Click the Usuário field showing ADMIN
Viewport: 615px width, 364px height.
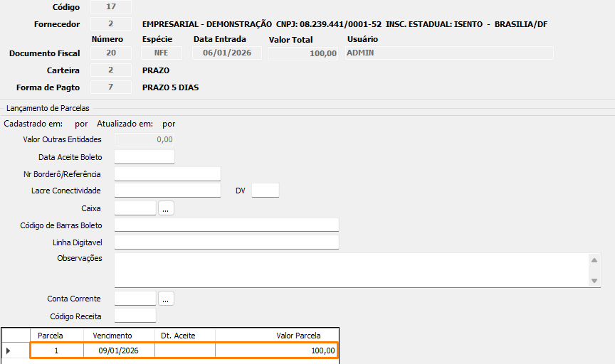[449, 53]
